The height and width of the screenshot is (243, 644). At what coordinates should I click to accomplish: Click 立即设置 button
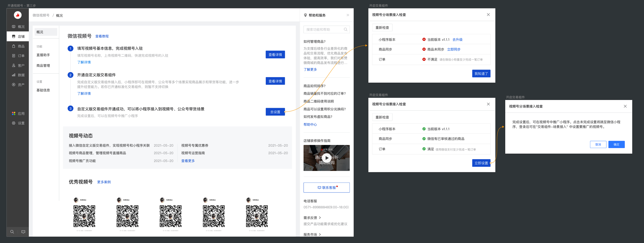(x=481, y=163)
